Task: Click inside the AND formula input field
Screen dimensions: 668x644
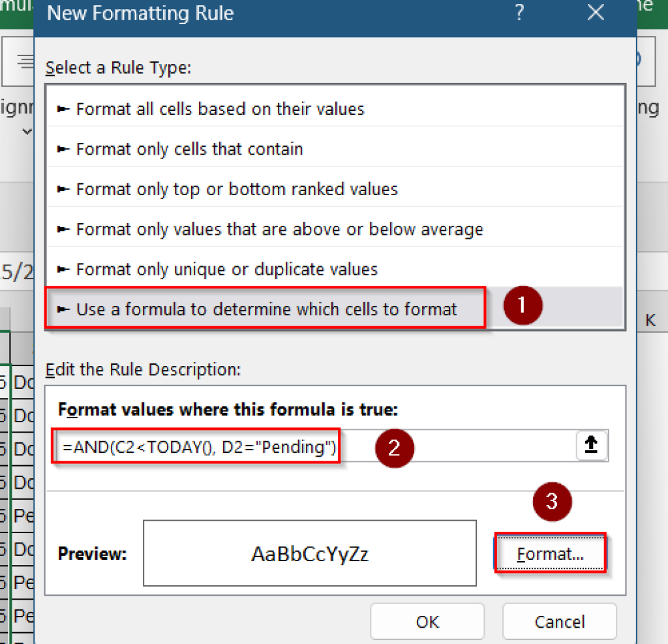Action: click(196, 445)
